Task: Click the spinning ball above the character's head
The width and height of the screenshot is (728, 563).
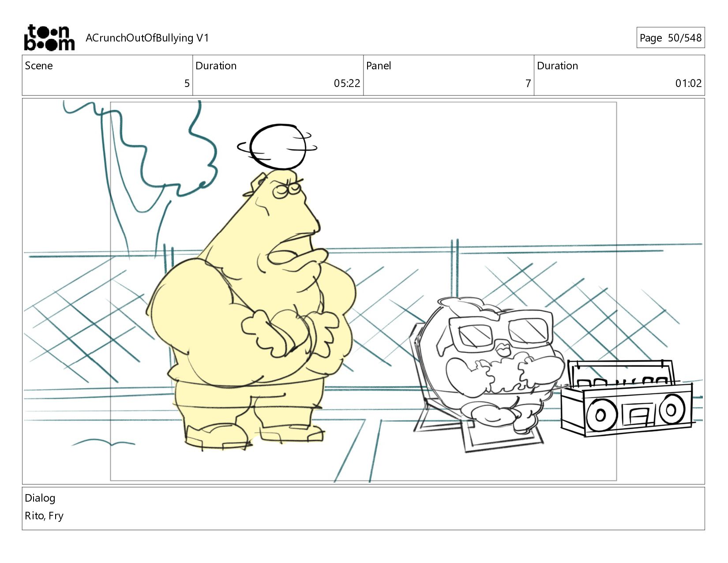Action: click(278, 147)
